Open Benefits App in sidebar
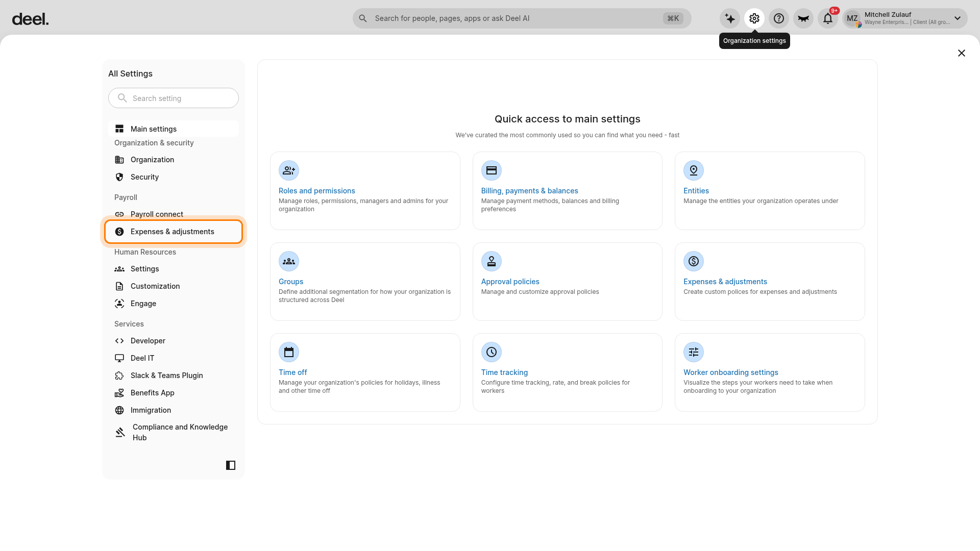The image size is (980, 551). click(174, 393)
